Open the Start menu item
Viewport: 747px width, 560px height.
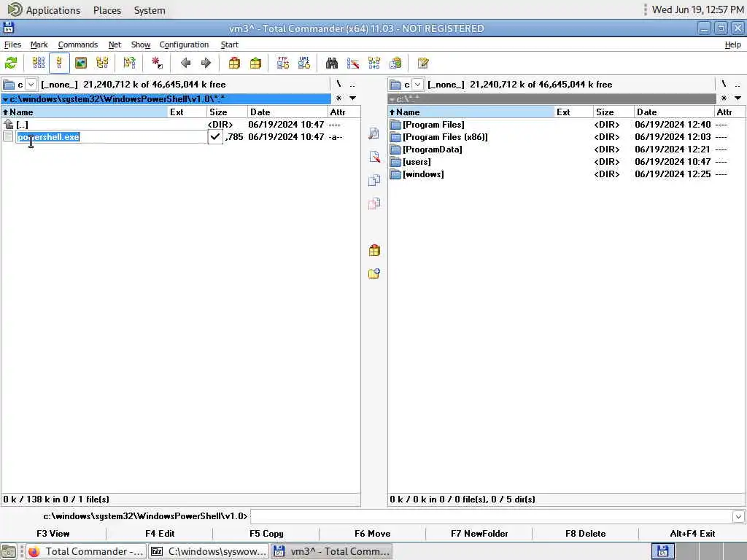(229, 44)
